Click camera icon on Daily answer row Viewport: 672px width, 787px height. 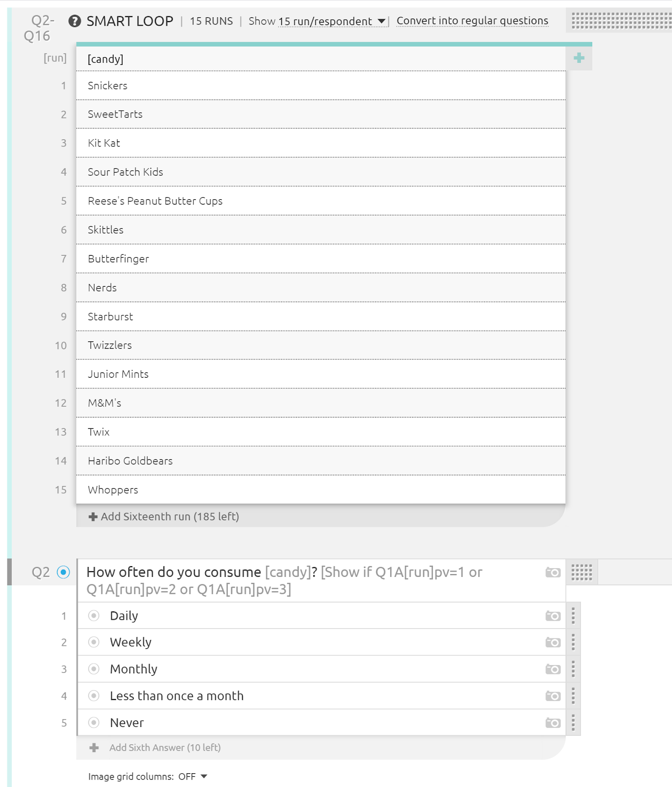tap(553, 616)
